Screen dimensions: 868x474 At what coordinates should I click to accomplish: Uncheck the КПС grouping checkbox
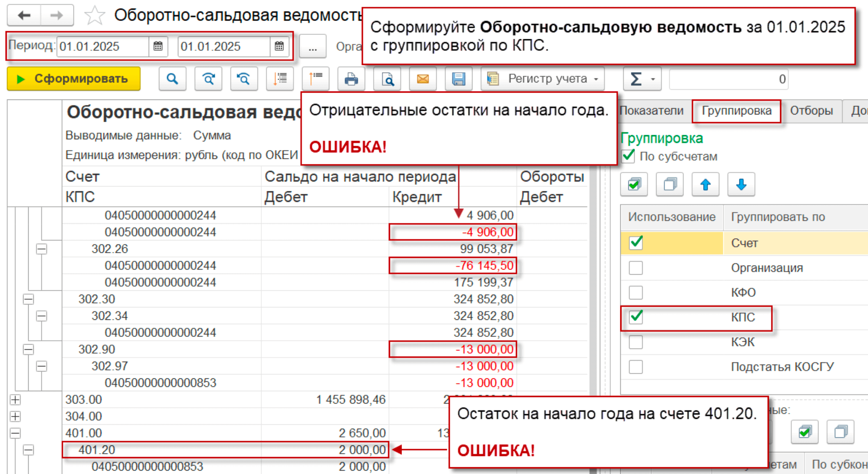coord(636,317)
